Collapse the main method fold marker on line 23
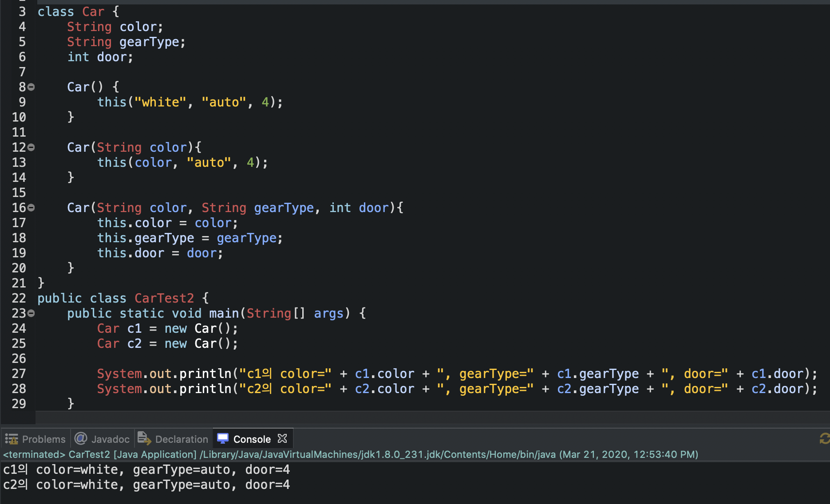This screenshot has height=504, width=830. click(31, 314)
